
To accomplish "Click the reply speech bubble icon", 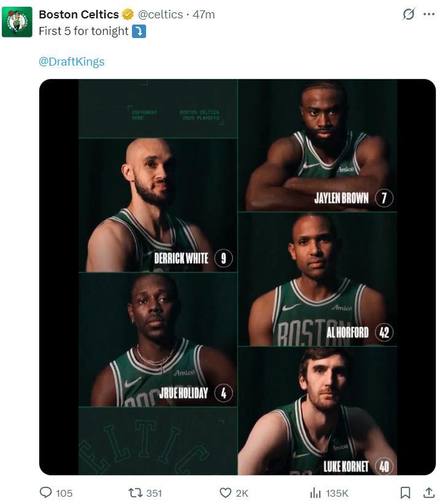I will (x=46, y=492).
